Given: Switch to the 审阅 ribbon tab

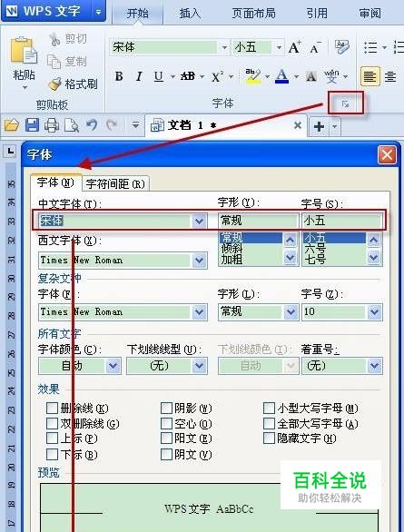Looking at the screenshot, I should 370,14.
